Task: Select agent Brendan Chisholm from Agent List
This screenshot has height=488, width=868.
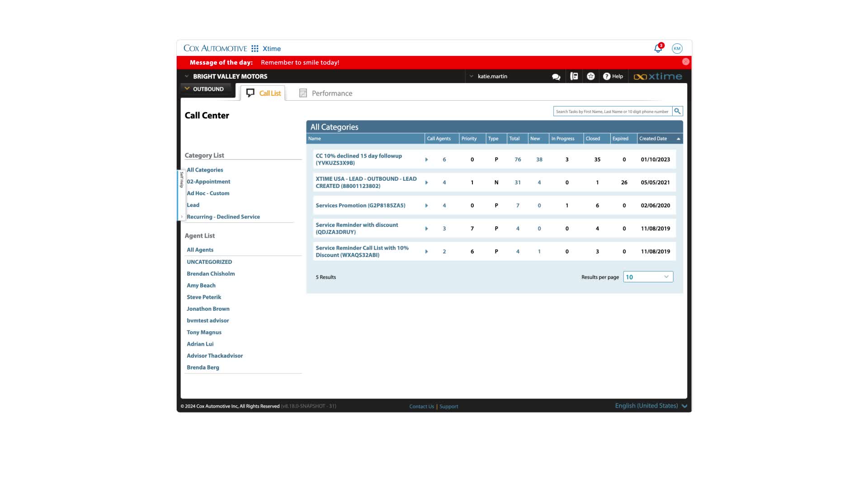Action: (210, 273)
